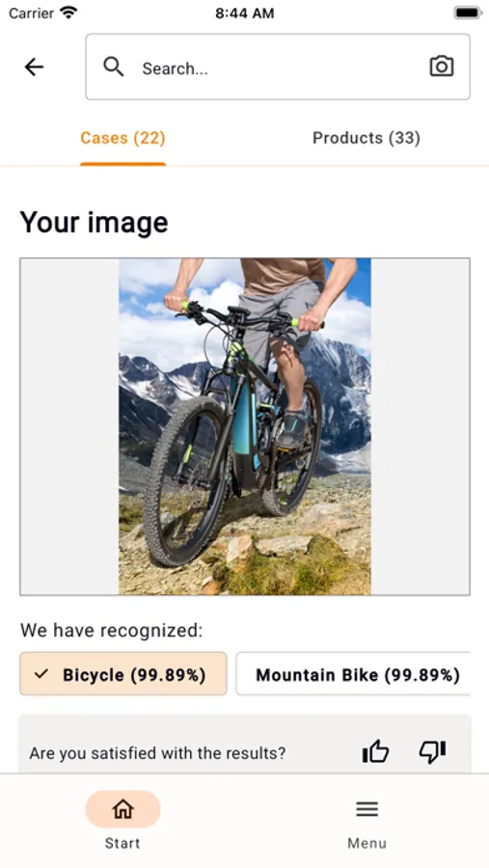Open the hamburger Menu icon
Screen dimensions: 489x868
367,809
